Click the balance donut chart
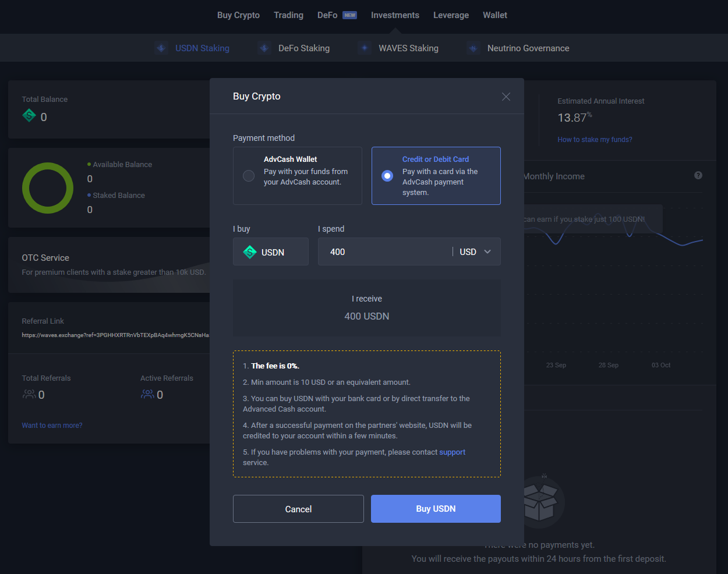The width and height of the screenshot is (728, 574). coord(48,188)
